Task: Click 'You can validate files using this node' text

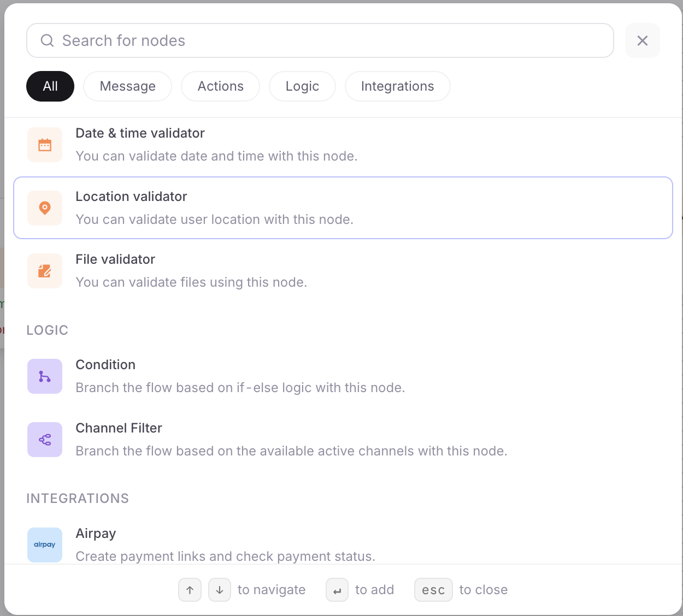Action: (191, 282)
